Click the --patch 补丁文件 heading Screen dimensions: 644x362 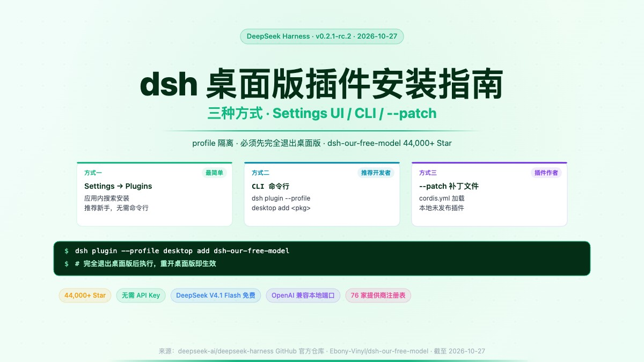coord(449,186)
